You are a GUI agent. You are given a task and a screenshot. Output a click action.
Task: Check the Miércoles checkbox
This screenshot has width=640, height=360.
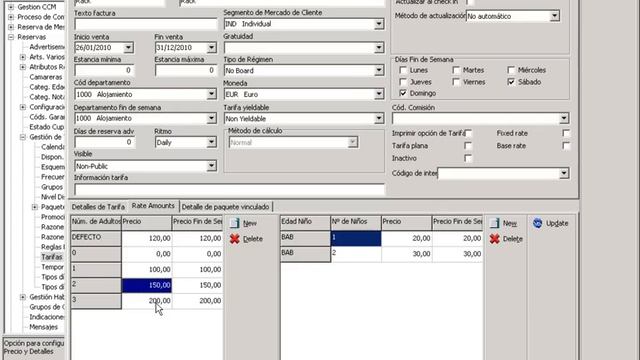click(511, 70)
